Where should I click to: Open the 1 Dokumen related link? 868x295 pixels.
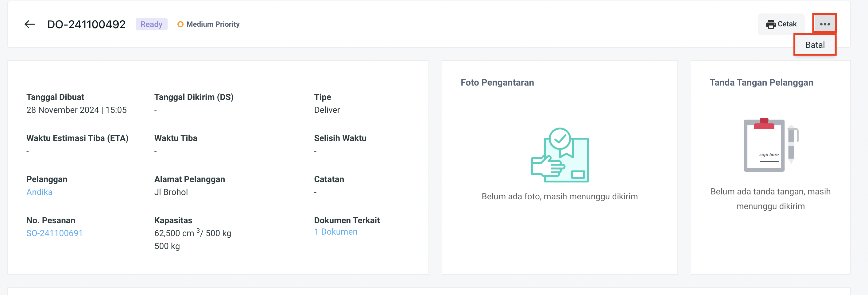click(335, 232)
